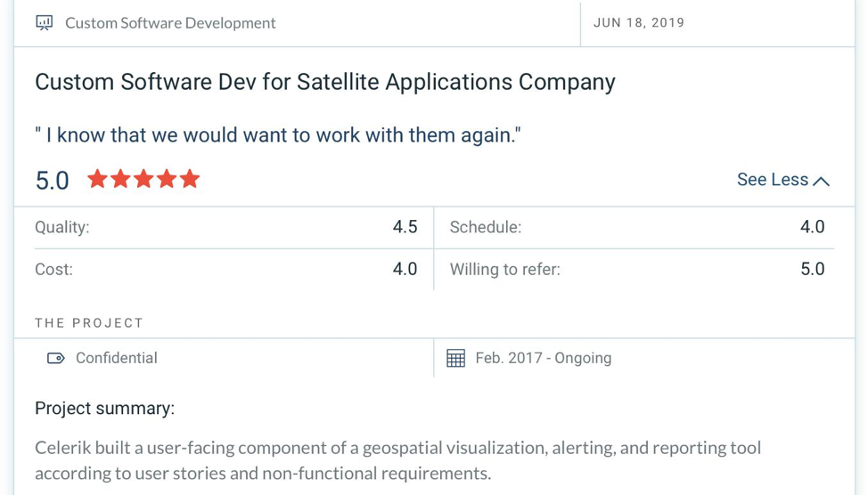Click the quote about working with them again

pos(278,135)
